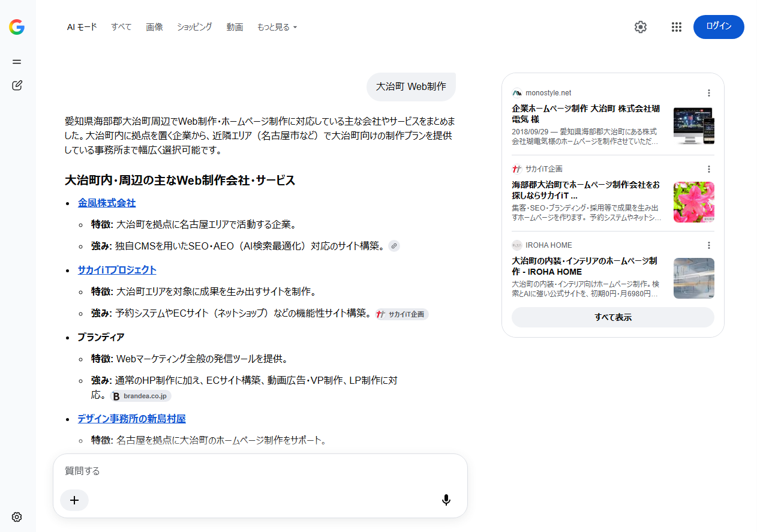Screen dimensions: 757x532
Task: Switch to the 動画 tab
Action: 235,27
